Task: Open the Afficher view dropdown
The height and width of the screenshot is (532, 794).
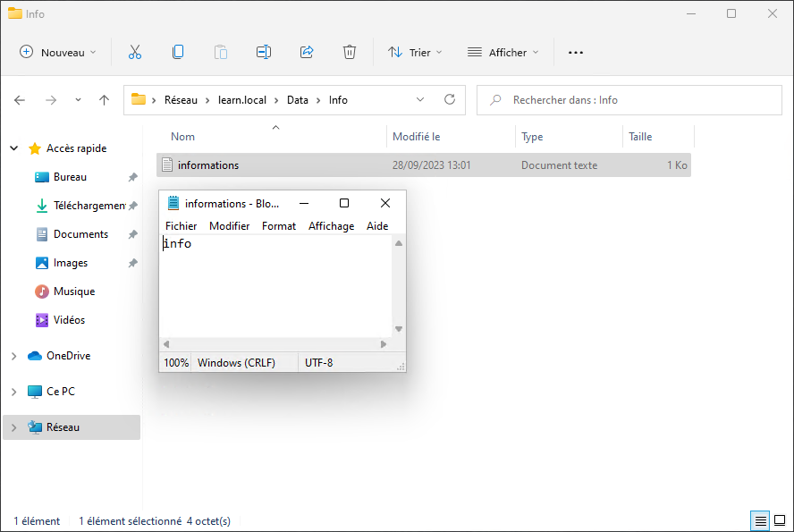Action: click(503, 52)
